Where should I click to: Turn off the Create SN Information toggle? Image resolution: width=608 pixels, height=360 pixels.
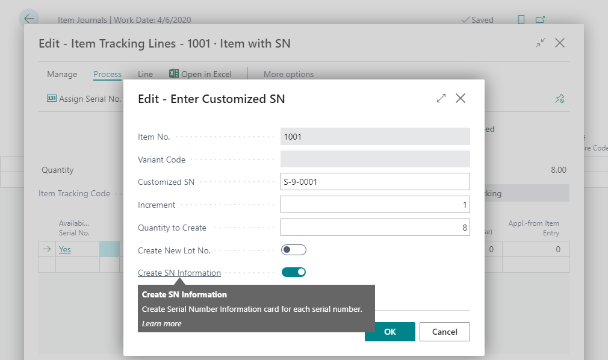pos(294,272)
